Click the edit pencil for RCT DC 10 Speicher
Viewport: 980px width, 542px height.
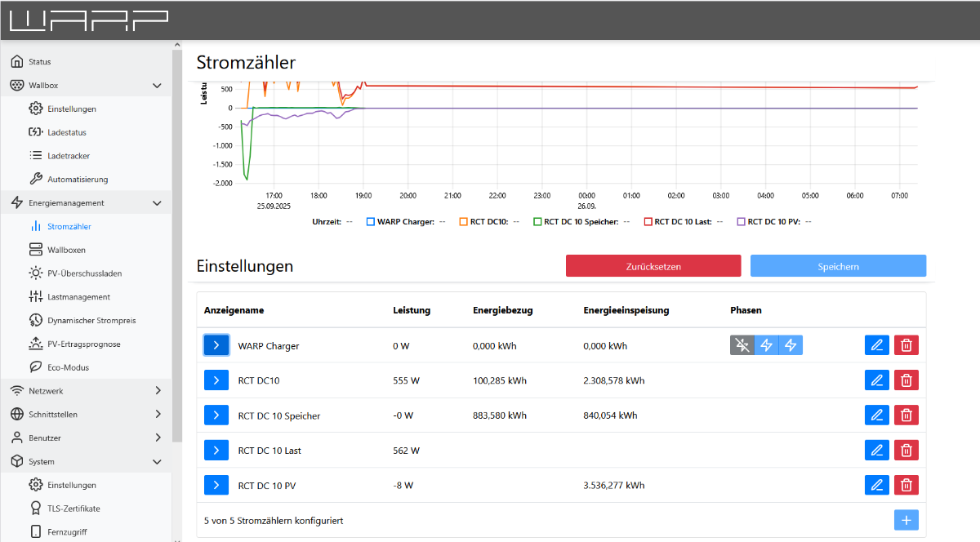877,415
